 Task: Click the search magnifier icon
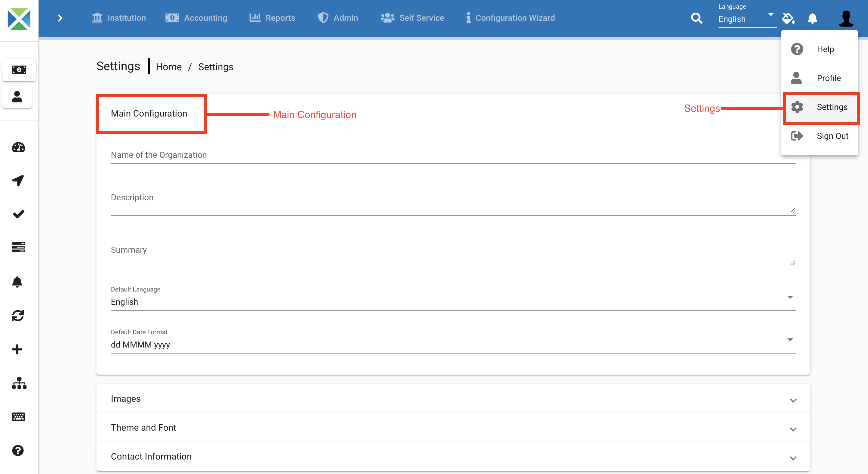[696, 18]
